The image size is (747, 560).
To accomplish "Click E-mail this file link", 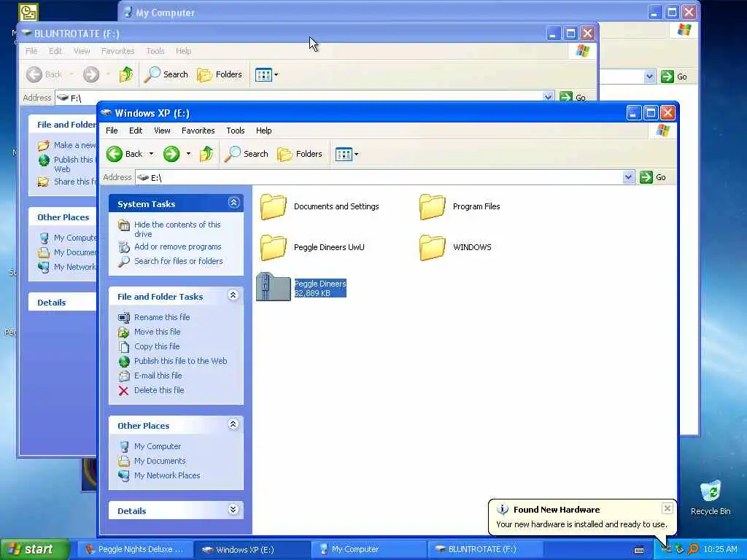I will (158, 376).
